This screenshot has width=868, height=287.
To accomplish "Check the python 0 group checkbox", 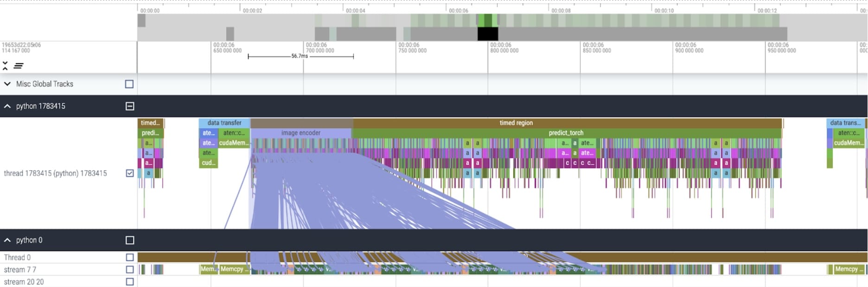I will pyautogui.click(x=130, y=240).
